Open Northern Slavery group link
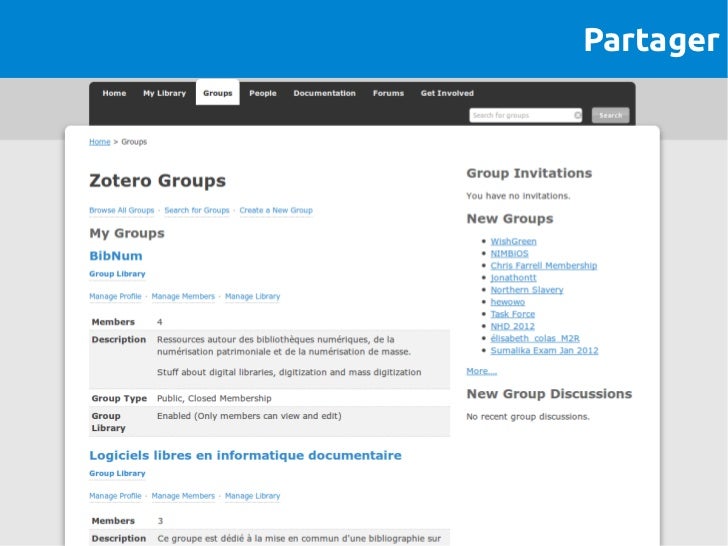The image size is (728, 546). (527, 290)
